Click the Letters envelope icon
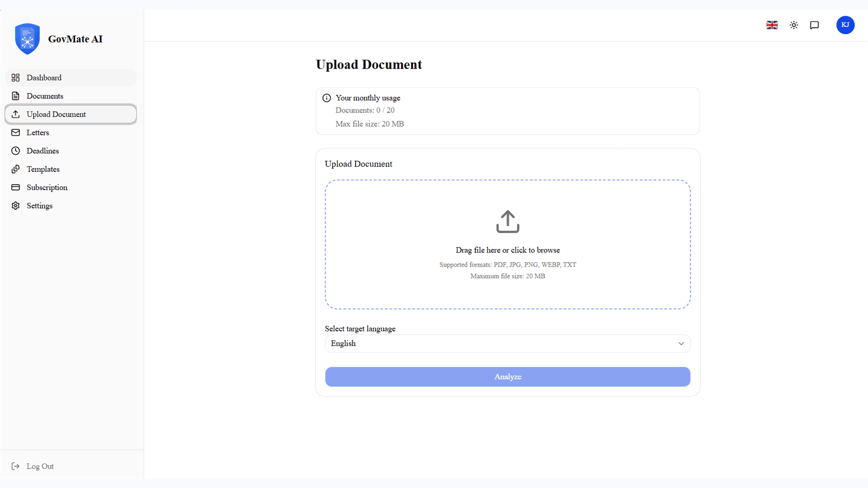 coord(16,132)
